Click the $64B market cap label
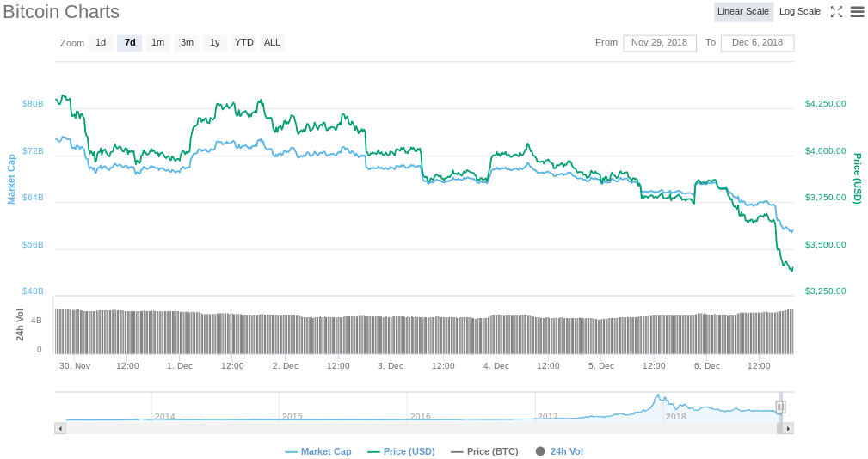This screenshot has width=868, height=459. click(x=33, y=198)
